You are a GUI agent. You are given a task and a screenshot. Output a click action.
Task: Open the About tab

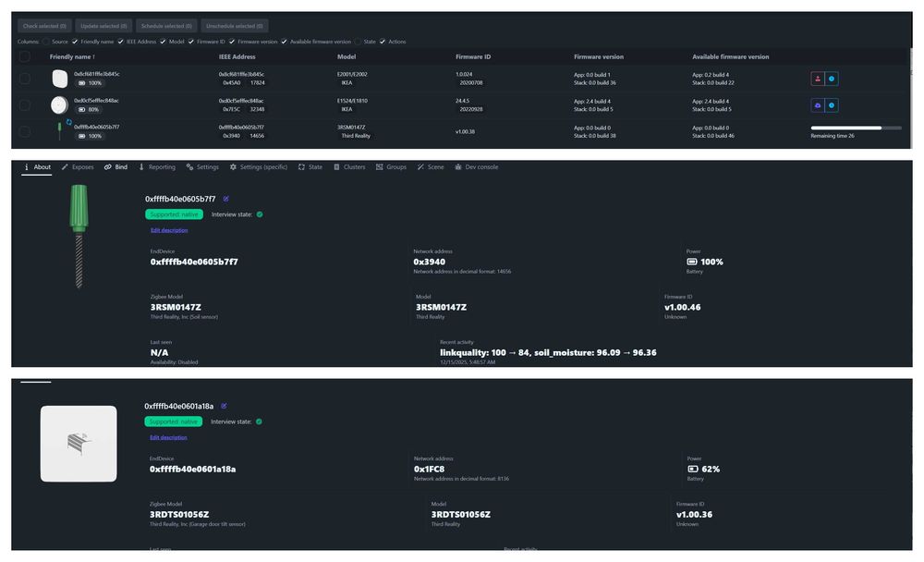(37, 167)
